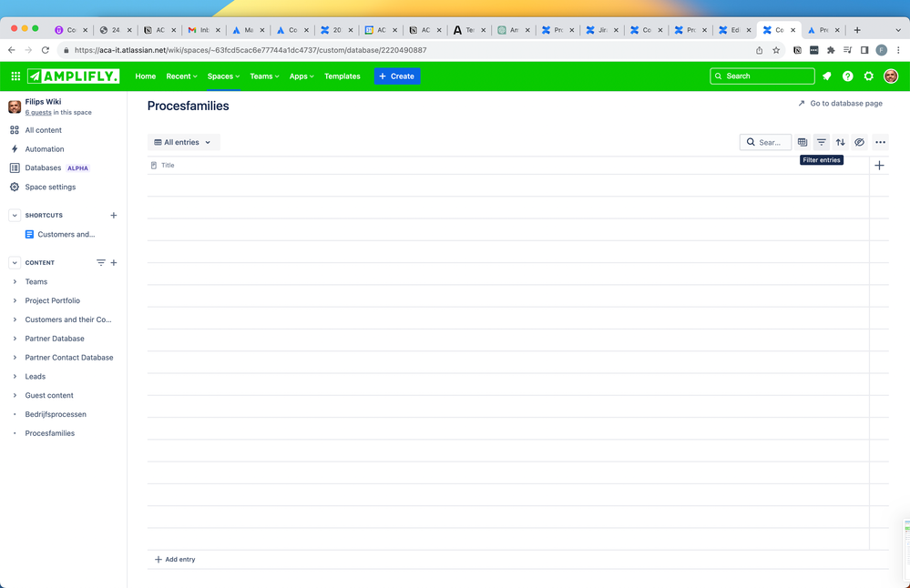Click the sort entries arrows icon
Viewport: 910px width, 588px height.
(841, 142)
